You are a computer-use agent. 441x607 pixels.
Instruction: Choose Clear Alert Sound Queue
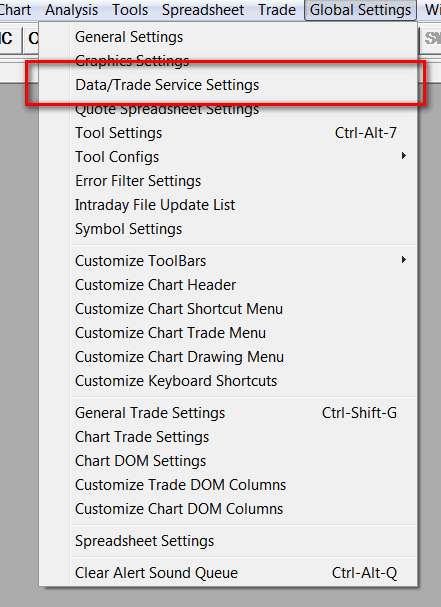228,573
